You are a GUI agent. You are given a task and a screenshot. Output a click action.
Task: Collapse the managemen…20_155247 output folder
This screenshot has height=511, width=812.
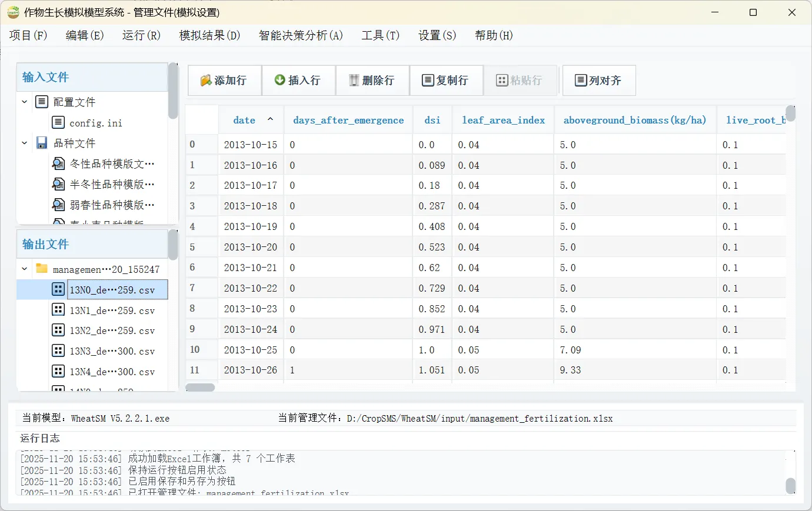pyautogui.click(x=25, y=269)
